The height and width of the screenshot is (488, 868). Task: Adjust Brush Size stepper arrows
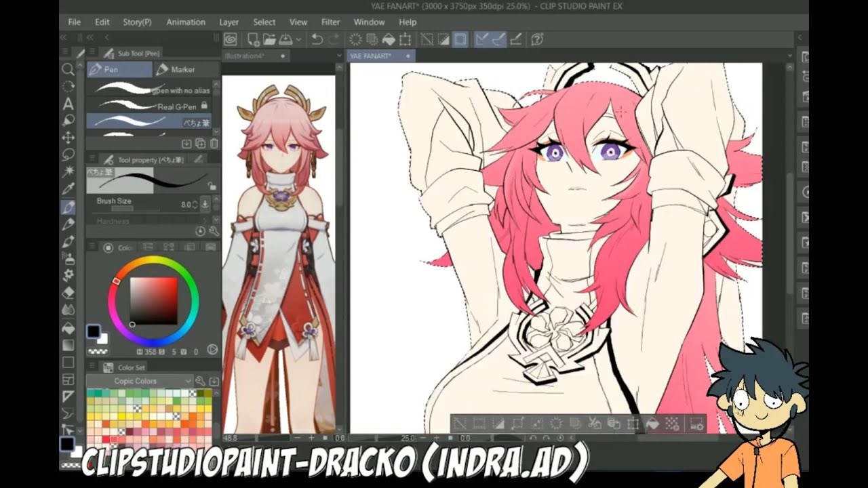pyautogui.click(x=196, y=204)
